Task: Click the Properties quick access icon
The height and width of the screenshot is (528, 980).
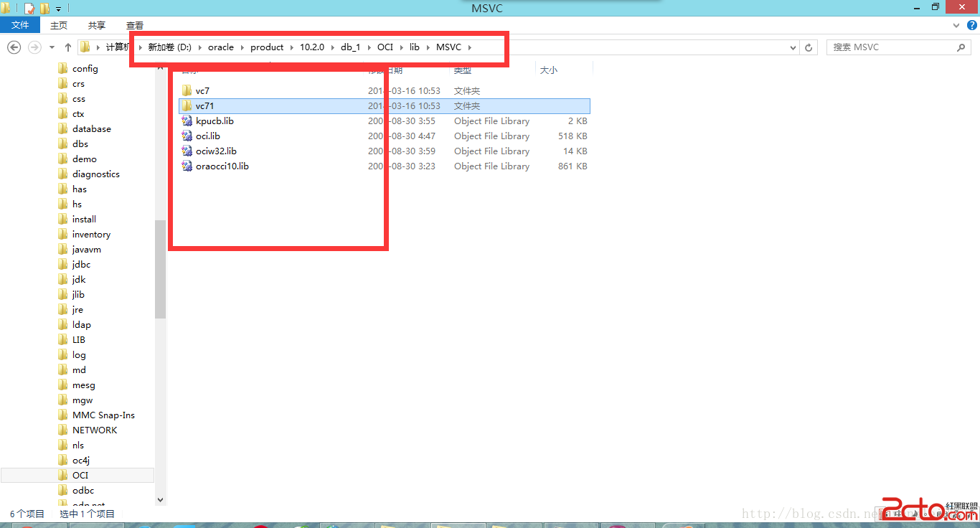Action: 29,9
